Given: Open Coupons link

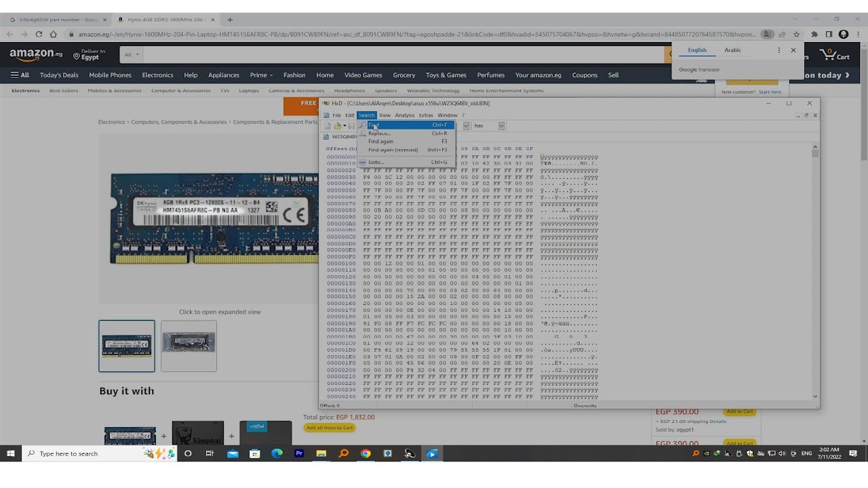Looking at the screenshot, I should (584, 75).
